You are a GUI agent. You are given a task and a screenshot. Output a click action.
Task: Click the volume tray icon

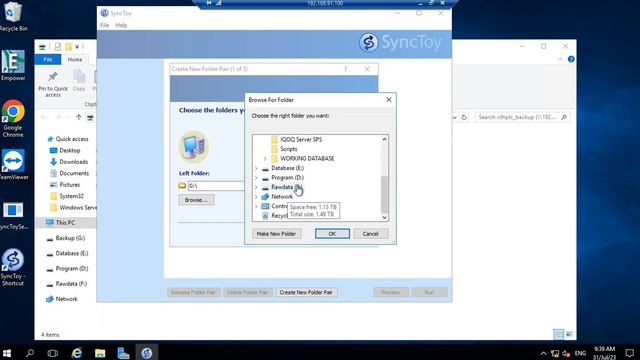(566, 353)
